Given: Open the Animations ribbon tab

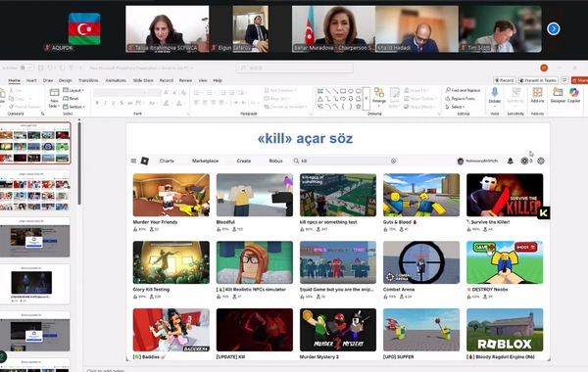Looking at the screenshot, I should 116,80.
